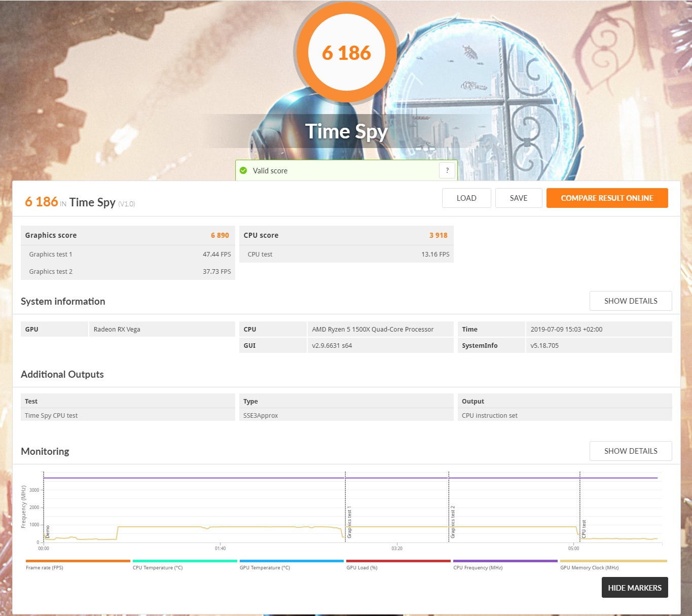Select the CPU test graph marker
This screenshot has width=692, height=616.
584,529
